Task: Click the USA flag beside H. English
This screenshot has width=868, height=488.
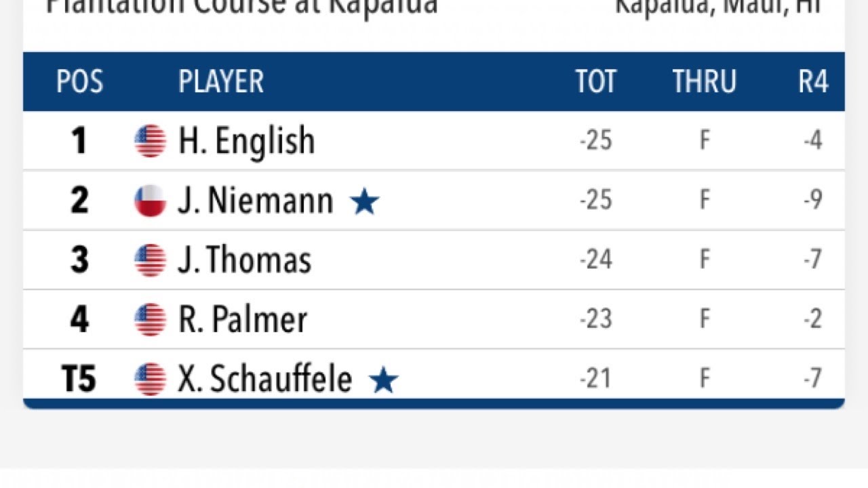Action: [x=150, y=141]
